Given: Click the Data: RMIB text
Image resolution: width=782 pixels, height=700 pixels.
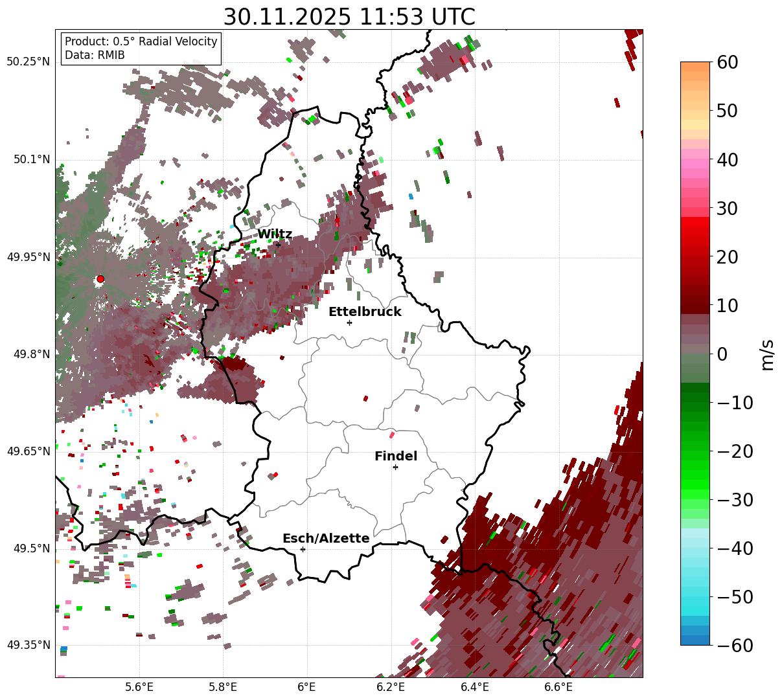Looking at the screenshot, I should tap(95, 55).
